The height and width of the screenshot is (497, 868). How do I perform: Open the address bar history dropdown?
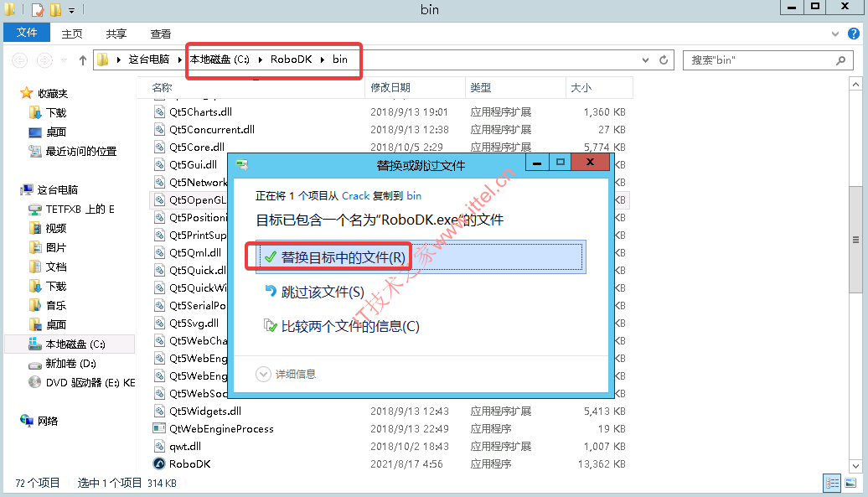[x=645, y=60]
